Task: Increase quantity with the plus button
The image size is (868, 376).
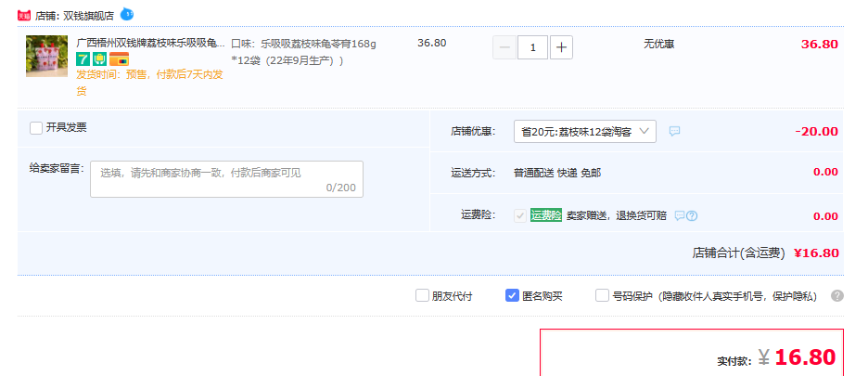Action: 561,47
